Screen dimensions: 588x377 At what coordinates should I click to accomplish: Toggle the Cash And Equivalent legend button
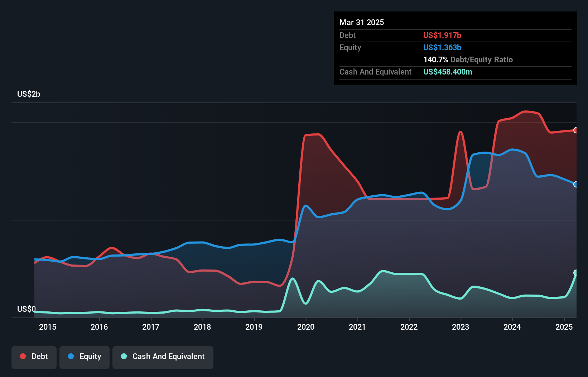point(163,357)
